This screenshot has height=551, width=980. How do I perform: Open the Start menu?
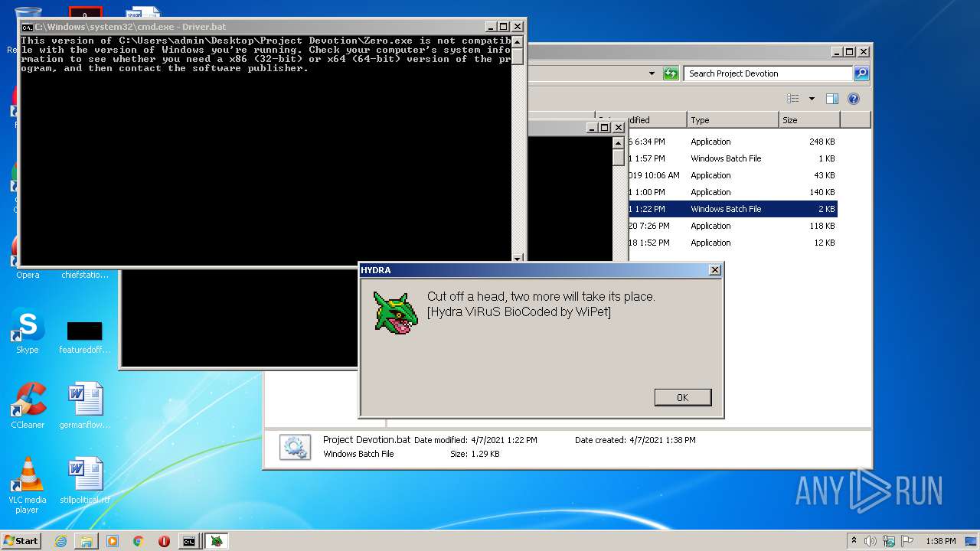point(21,540)
